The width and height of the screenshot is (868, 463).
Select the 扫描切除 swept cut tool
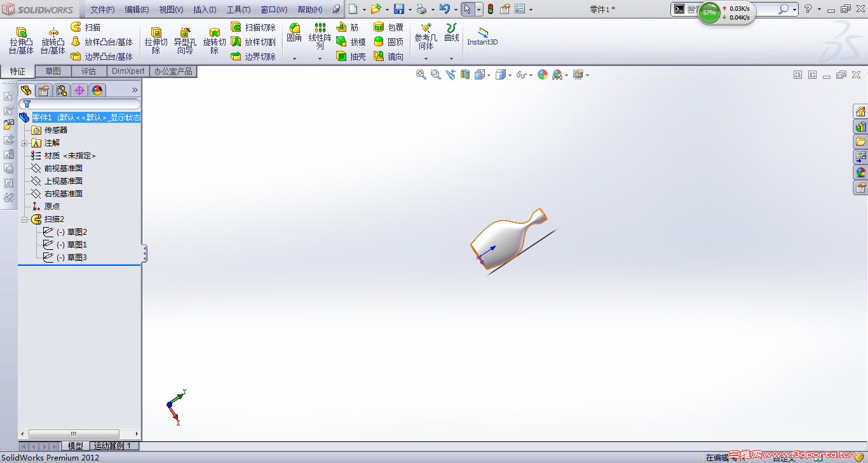pyautogui.click(x=253, y=27)
